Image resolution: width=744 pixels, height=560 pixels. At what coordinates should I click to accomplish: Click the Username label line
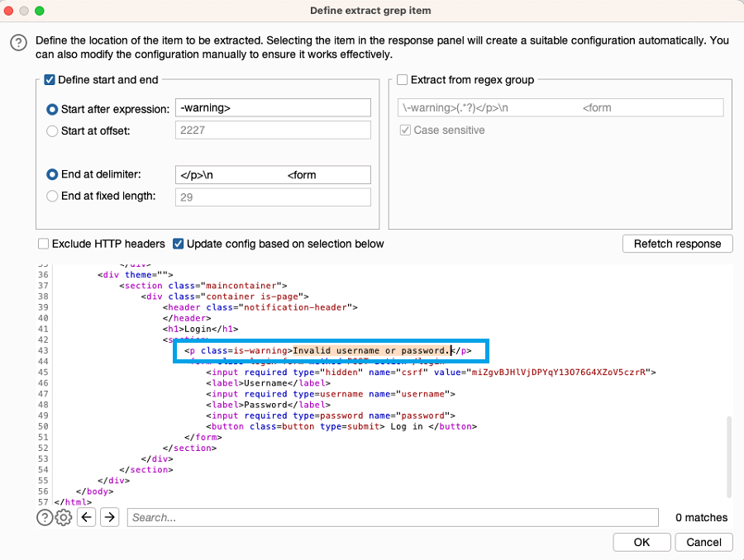point(268,383)
